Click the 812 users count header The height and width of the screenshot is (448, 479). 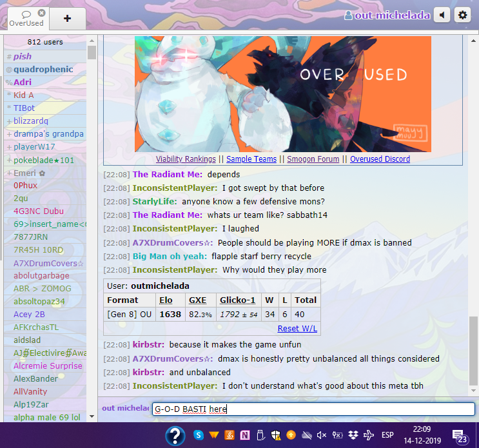(x=45, y=42)
